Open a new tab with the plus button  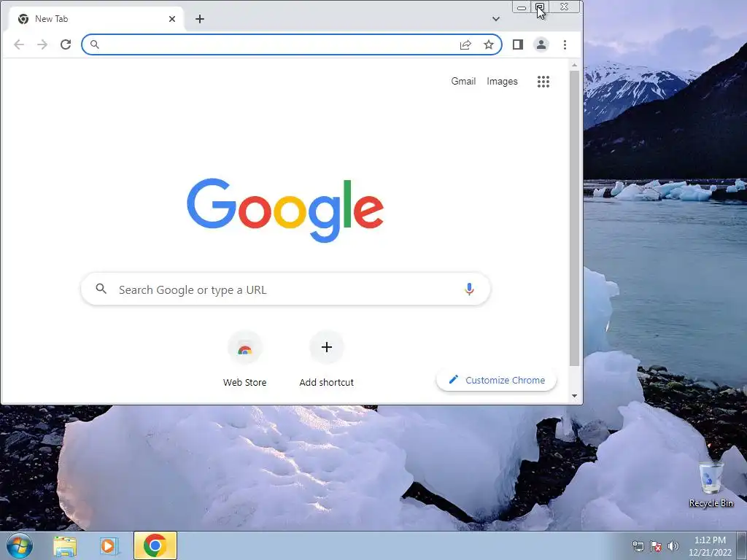coord(200,19)
